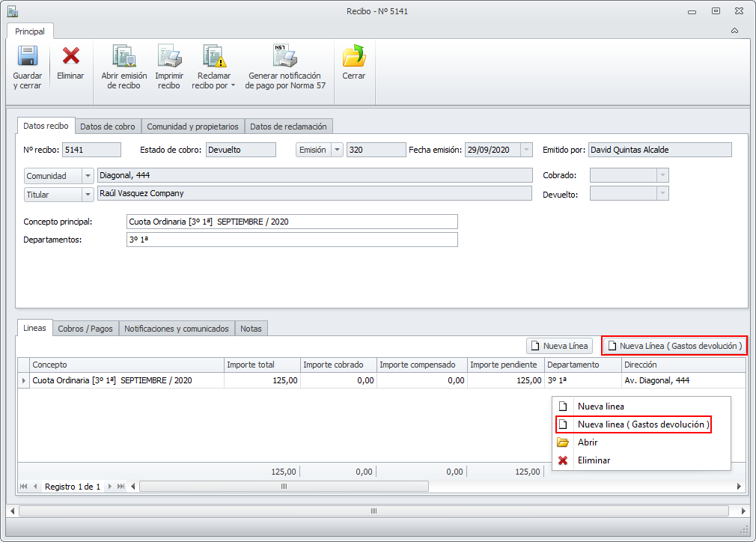Click Imprimir recibo printer icon
The width and height of the screenshot is (756, 542).
(169, 55)
